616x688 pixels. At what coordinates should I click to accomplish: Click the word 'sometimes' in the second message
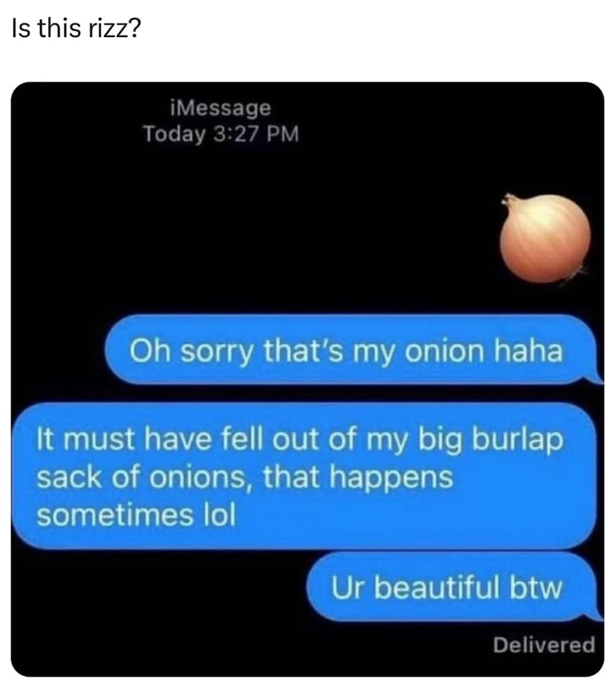pos(114,515)
